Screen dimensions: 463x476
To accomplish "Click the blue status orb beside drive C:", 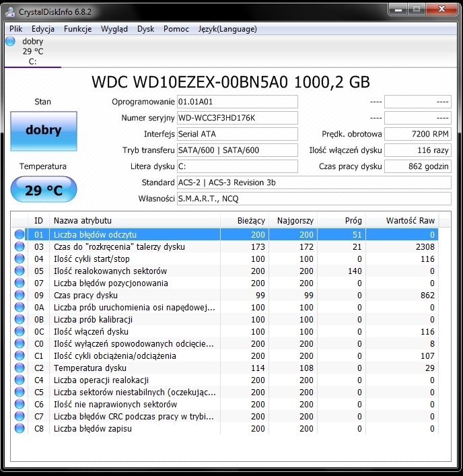I will pyautogui.click(x=10, y=41).
